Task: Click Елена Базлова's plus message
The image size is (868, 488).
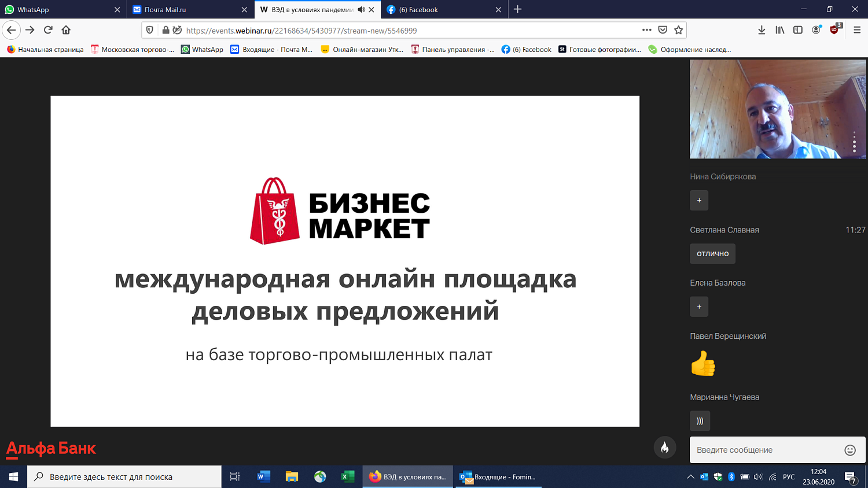Action: [x=699, y=307]
